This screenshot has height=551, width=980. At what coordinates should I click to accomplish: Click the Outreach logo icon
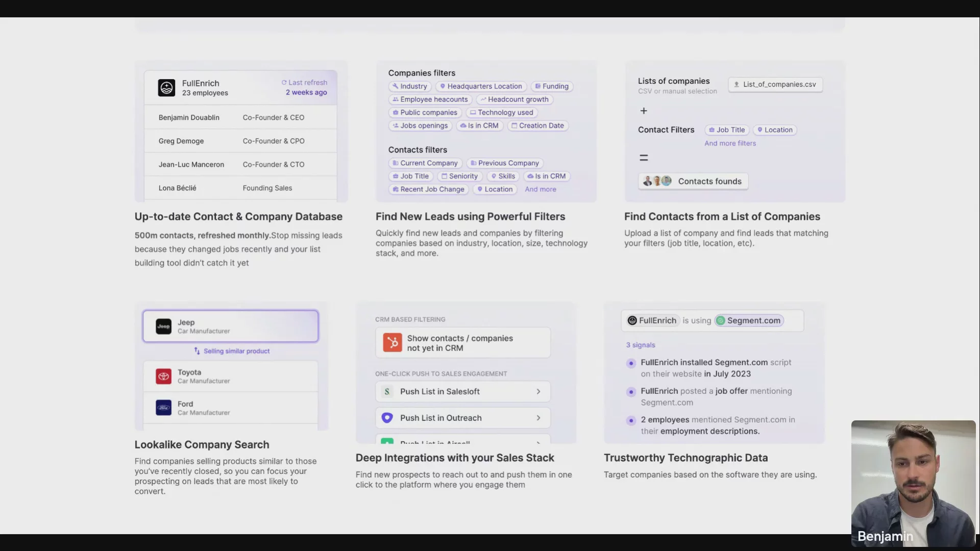click(x=387, y=418)
